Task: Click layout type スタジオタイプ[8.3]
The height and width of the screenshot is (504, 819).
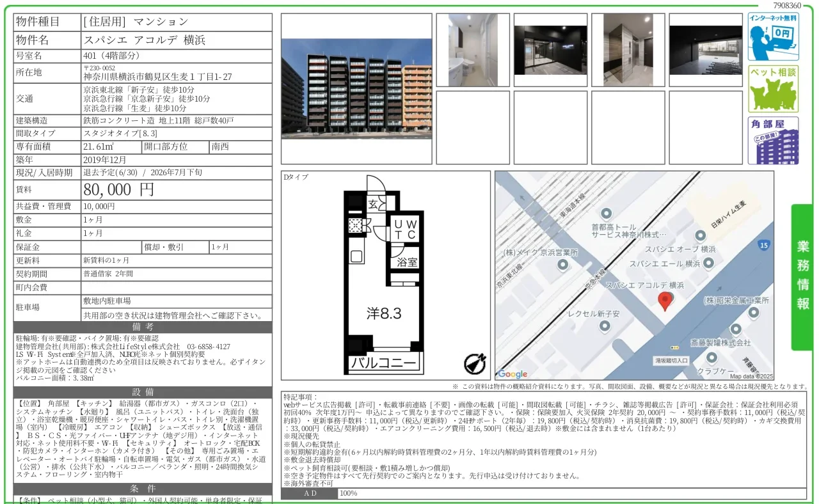Action: pyautogui.click(x=120, y=133)
